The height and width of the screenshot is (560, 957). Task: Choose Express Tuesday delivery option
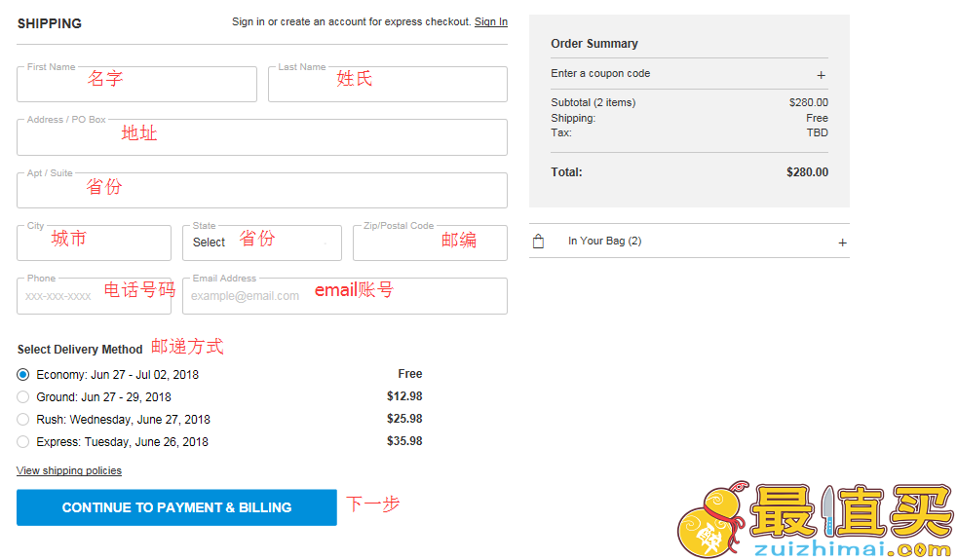(23, 441)
